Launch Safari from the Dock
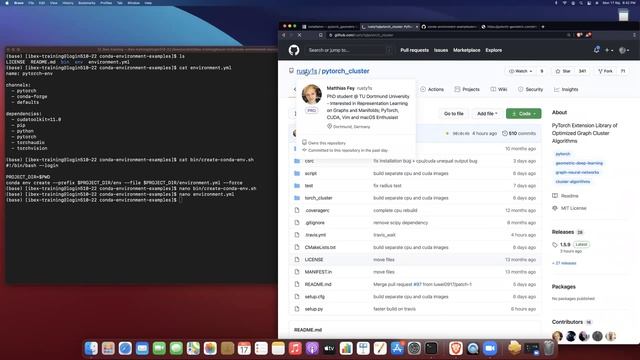640x360 pixels. point(125,348)
